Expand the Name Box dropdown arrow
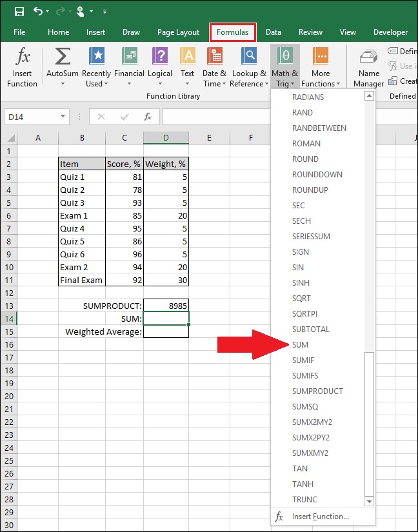The image size is (418, 532). click(63, 117)
